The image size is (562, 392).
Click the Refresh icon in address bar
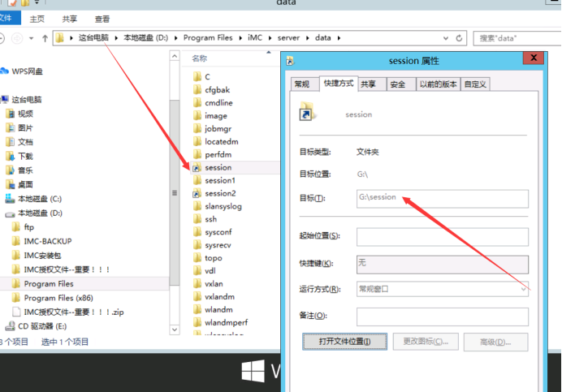click(x=459, y=38)
